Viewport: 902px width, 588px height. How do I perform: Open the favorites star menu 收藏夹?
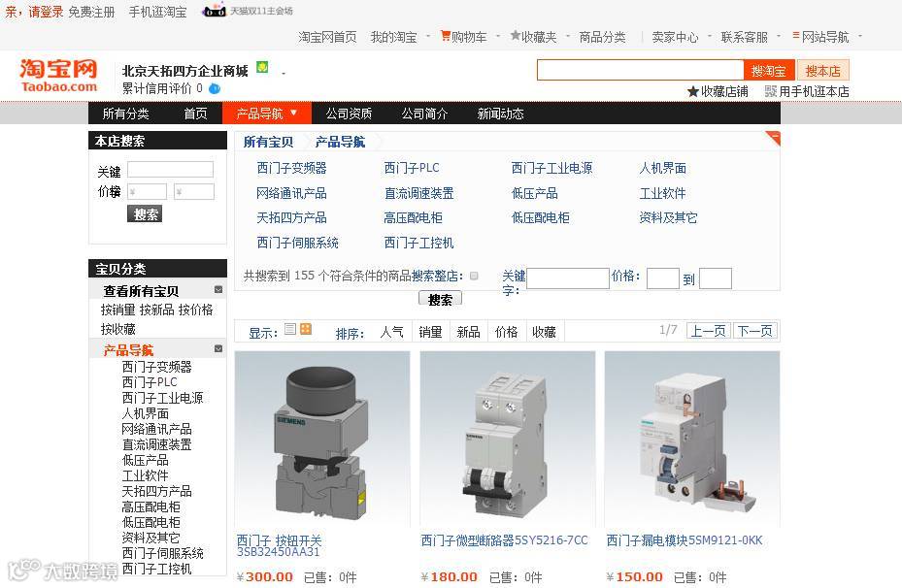534,37
